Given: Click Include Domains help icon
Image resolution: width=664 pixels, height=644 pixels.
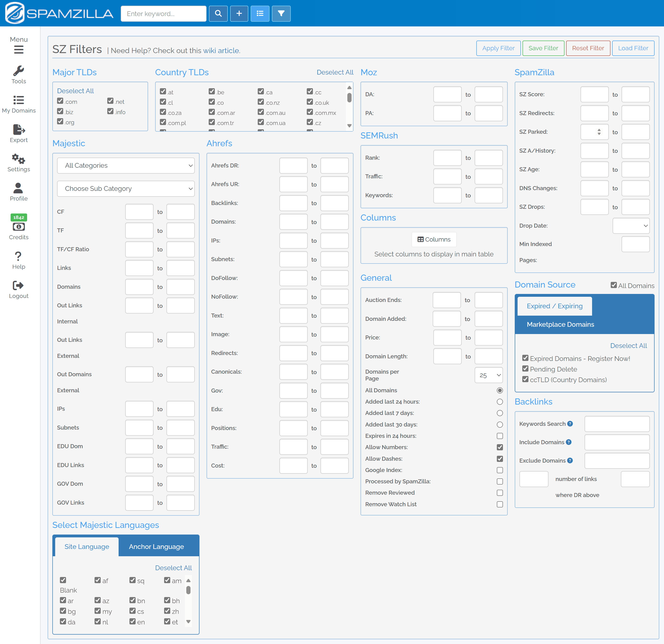Looking at the screenshot, I should point(569,442).
